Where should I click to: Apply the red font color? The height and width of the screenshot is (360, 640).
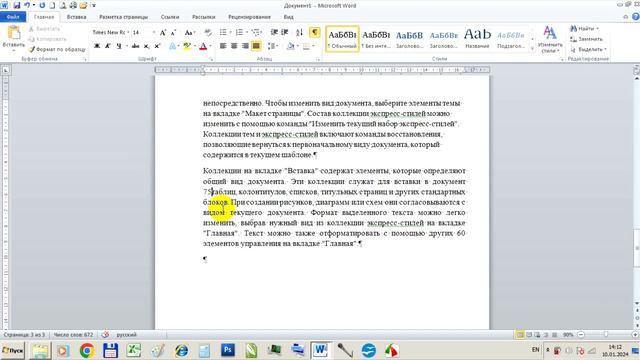[x=203, y=46]
